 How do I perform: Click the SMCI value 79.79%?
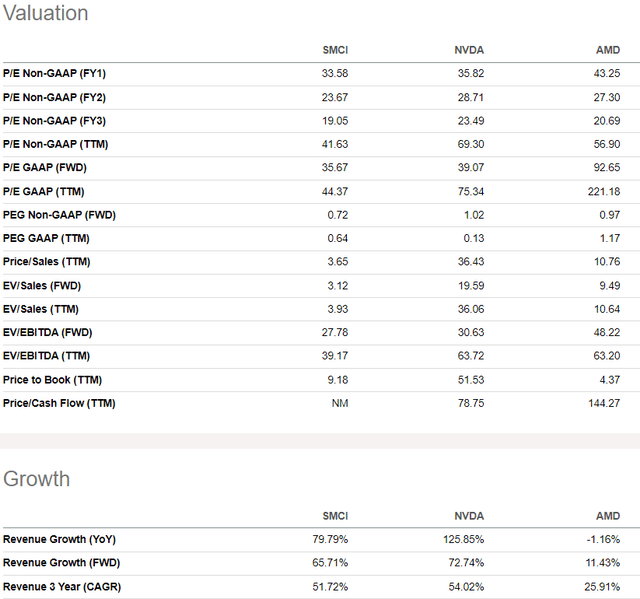[x=330, y=539]
